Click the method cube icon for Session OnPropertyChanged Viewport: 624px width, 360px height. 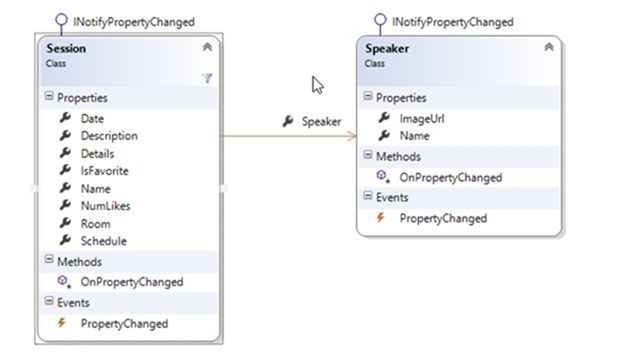pos(64,282)
